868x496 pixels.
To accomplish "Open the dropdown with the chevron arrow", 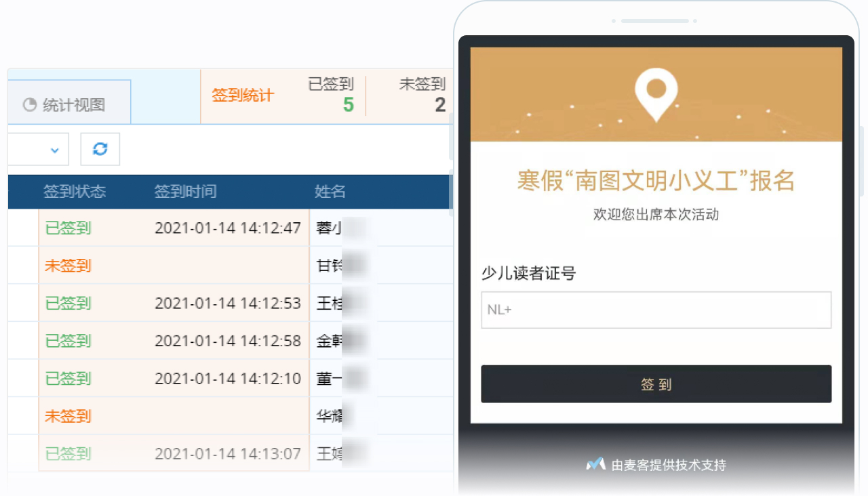I will pos(55,150).
